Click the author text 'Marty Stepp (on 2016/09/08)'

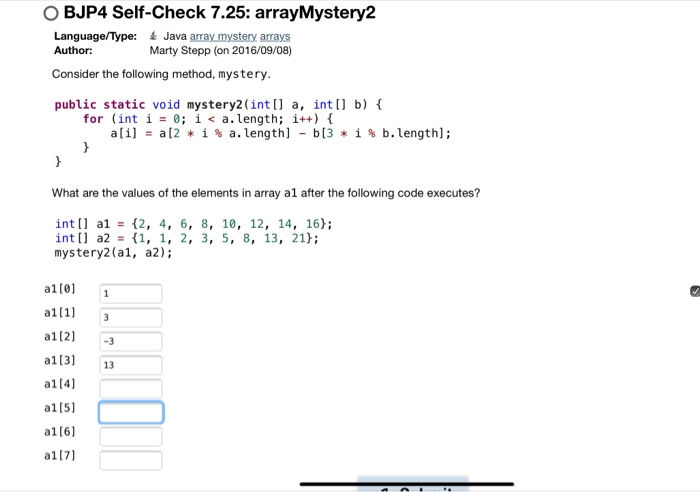coord(221,50)
